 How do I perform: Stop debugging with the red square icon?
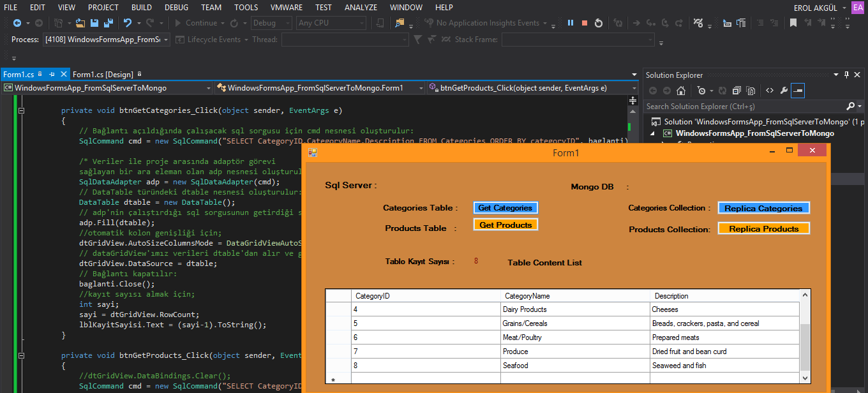585,23
